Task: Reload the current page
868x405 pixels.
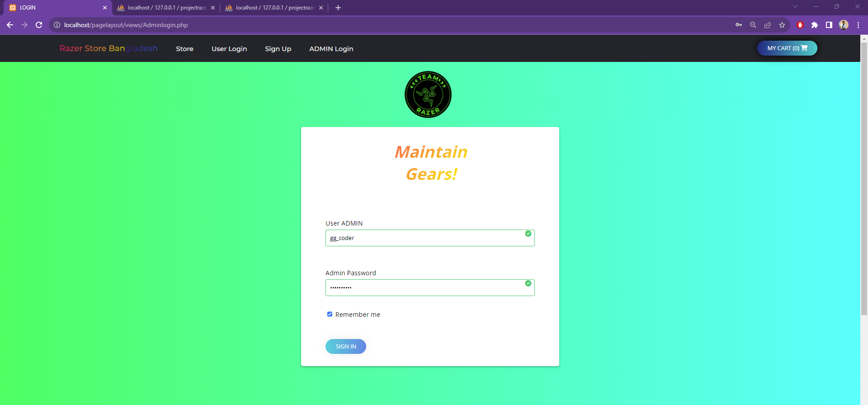Action: pos(39,25)
